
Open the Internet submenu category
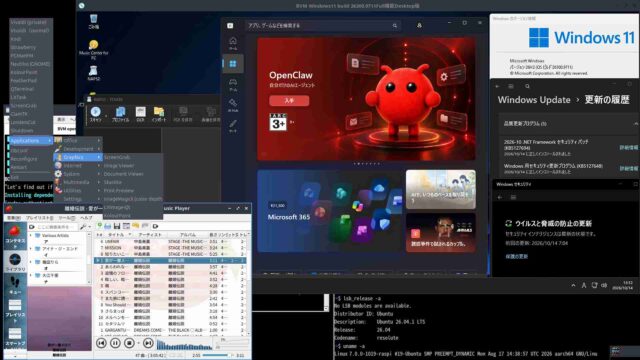coord(78,166)
